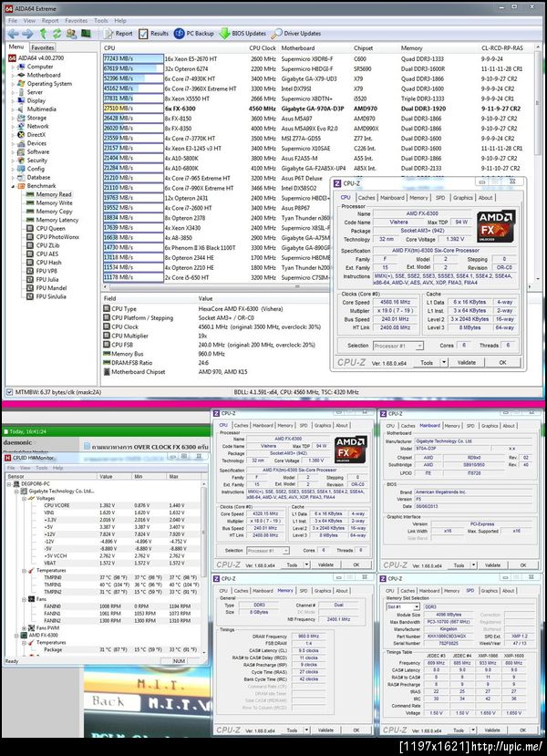This screenshot has height=756, width=547.
Task: Select Operating System in the AIDA64 tree
Action: click(x=49, y=83)
